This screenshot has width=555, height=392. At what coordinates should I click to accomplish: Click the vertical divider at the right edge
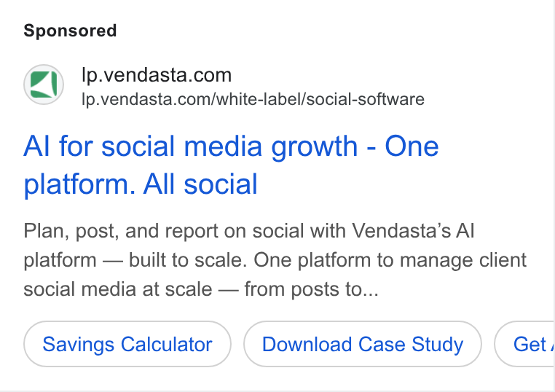554,196
